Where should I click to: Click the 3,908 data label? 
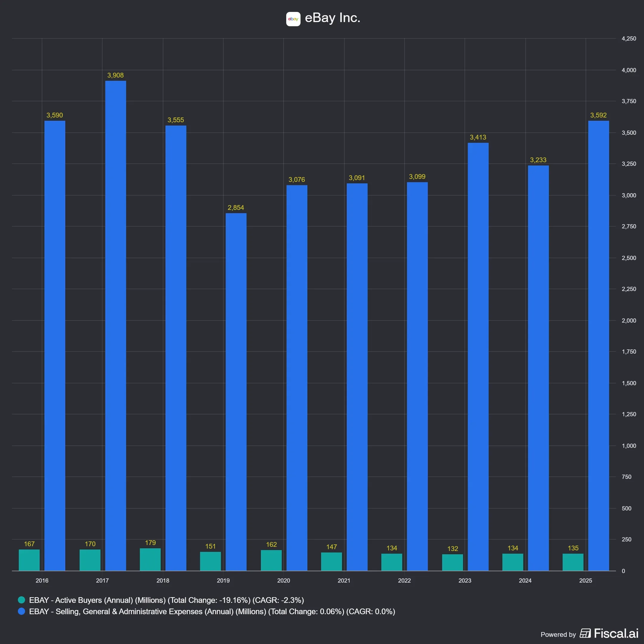[115, 75]
